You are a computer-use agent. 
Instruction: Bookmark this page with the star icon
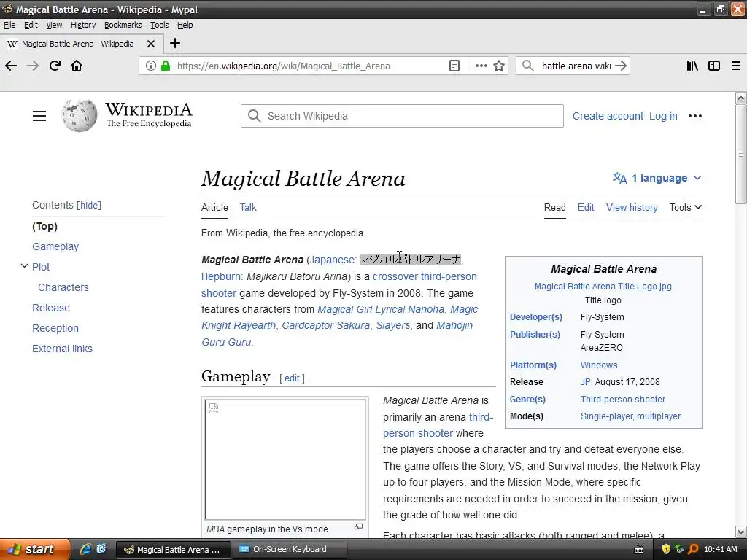(x=499, y=66)
